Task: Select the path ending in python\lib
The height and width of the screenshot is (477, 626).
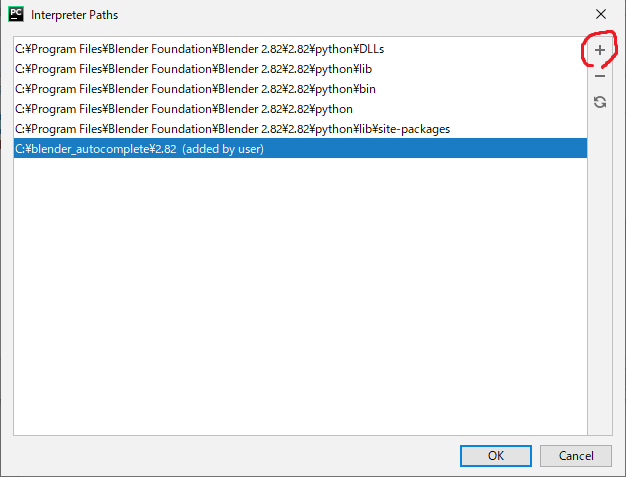Action: (x=300, y=69)
